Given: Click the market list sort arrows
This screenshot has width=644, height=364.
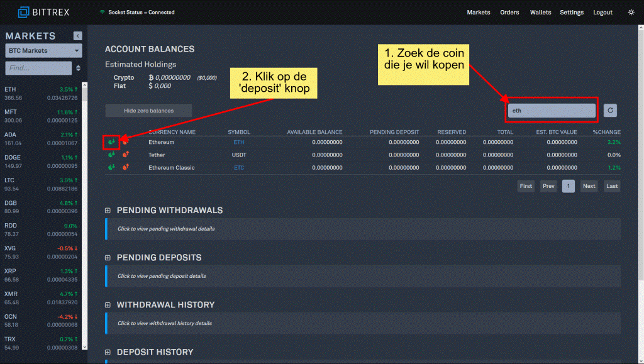Looking at the screenshot, I should tap(78, 68).
